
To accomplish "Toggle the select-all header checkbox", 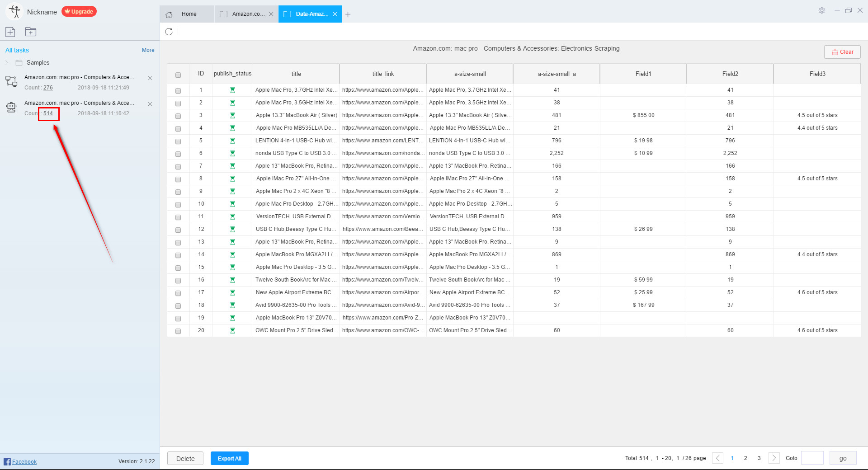I will click(x=178, y=75).
